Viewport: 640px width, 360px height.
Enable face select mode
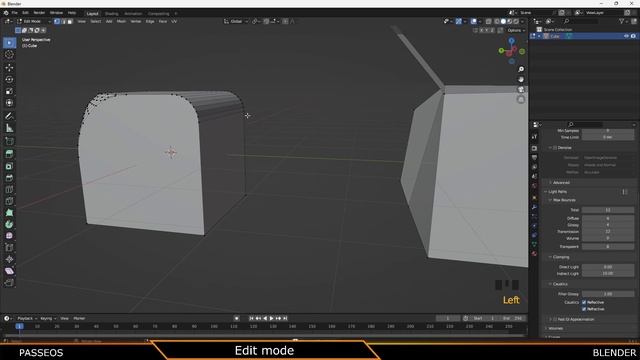[x=70, y=21]
